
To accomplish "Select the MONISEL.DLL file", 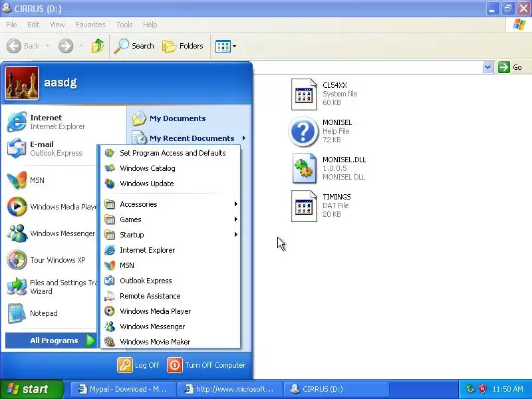I will [x=329, y=169].
